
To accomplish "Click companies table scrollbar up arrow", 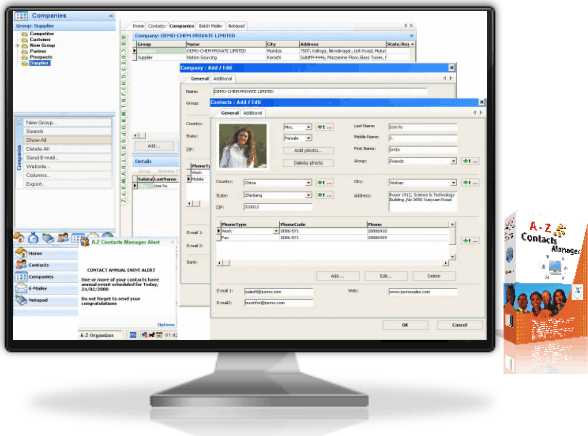I will point(412,44).
